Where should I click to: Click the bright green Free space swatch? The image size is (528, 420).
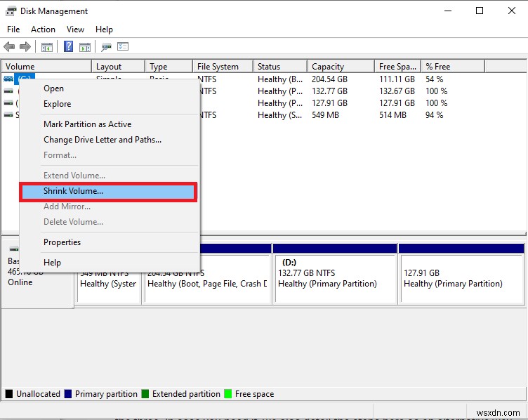228,394
